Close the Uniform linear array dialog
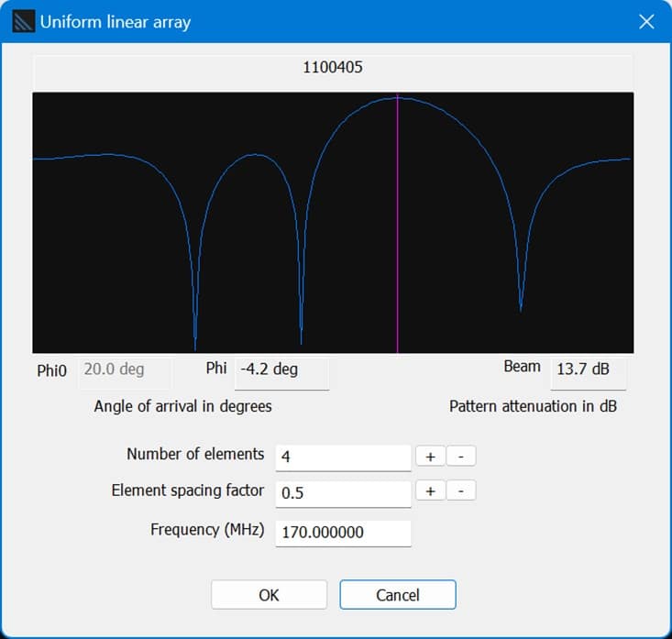Viewport: 672px width, 639px height. point(646,22)
